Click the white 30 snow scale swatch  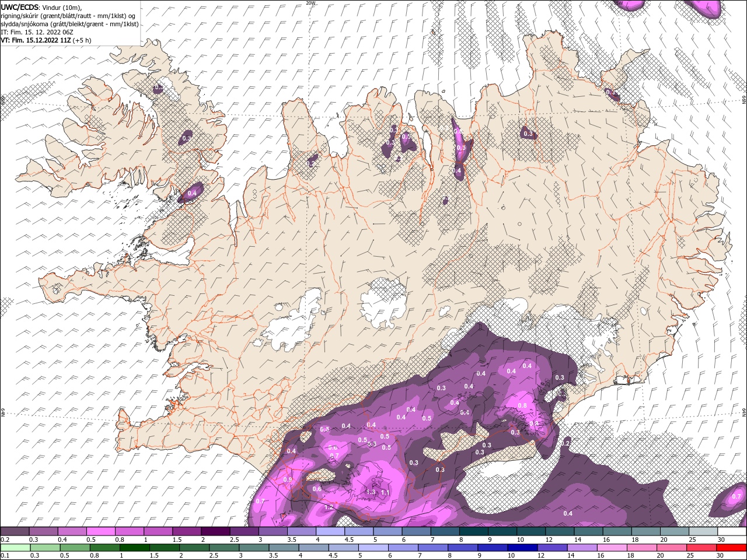[732, 531]
